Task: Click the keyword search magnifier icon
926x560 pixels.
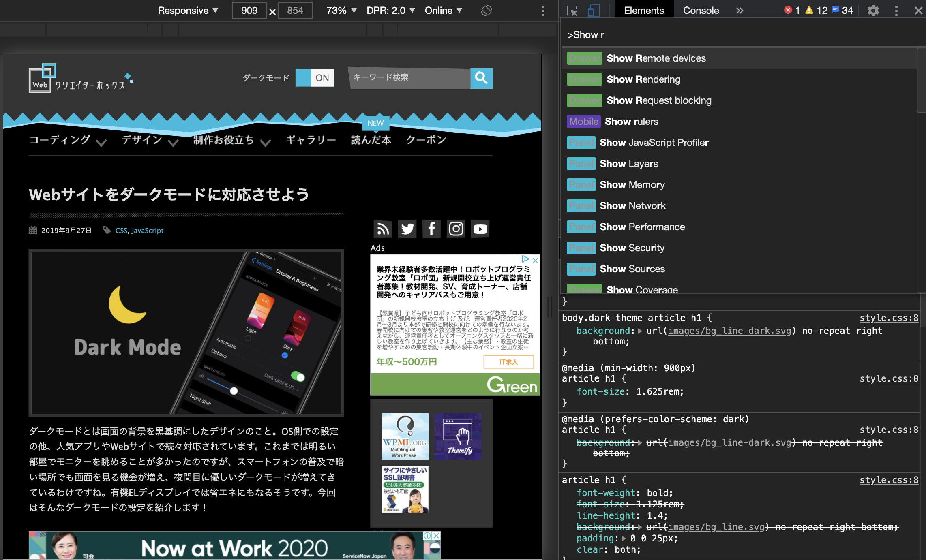Action: (x=481, y=78)
